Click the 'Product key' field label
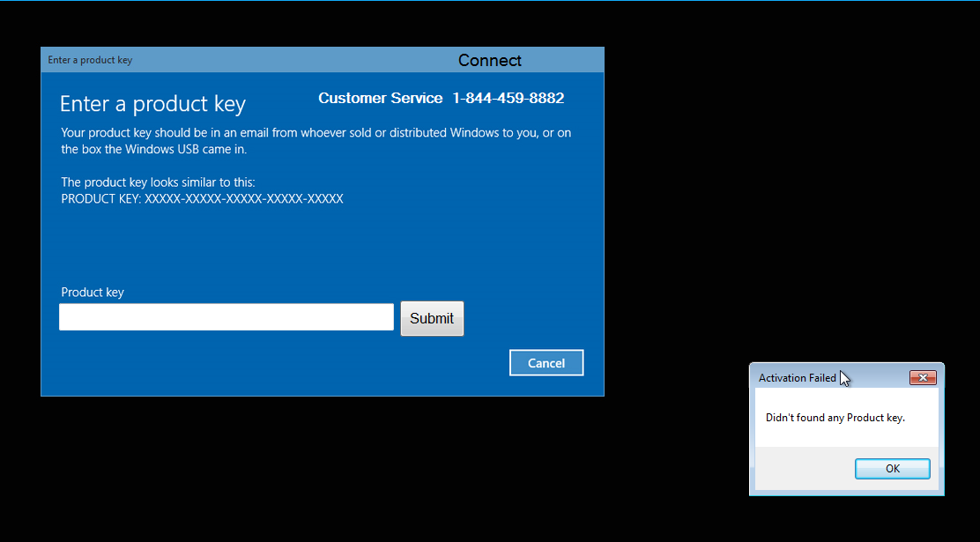Screen dimensions: 980x542 coord(93,293)
